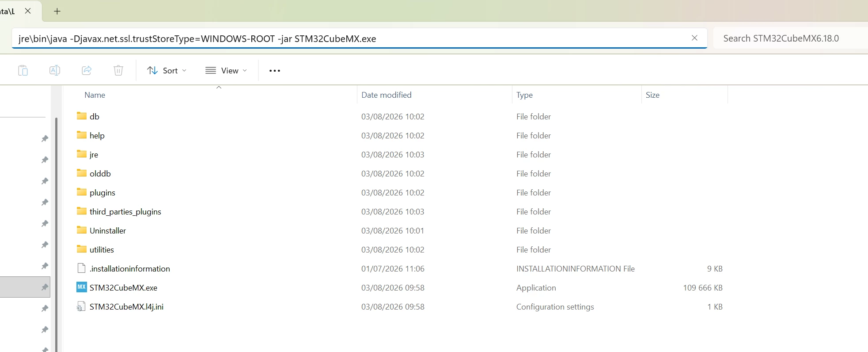868x352 pixels.
Task: Select the Uninstaller folder icon
Action: point(82,230)
